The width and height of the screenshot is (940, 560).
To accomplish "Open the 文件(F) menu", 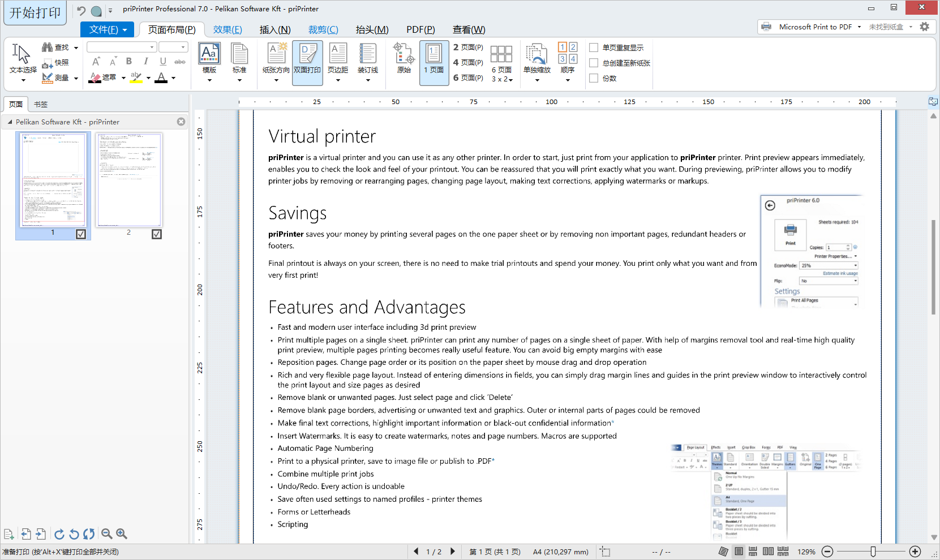I will click(108, 29).
